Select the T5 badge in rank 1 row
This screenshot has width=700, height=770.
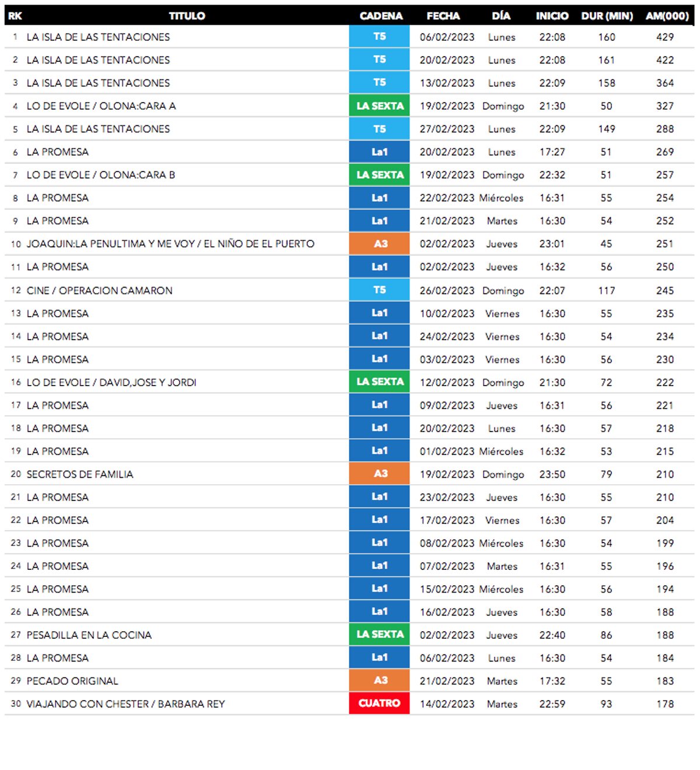click(x=379, y=37)
